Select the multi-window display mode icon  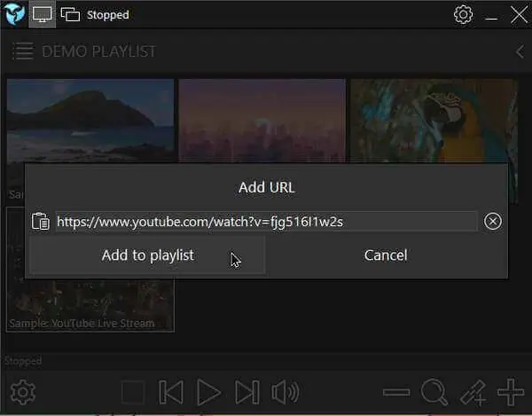[x=70, y=14]
